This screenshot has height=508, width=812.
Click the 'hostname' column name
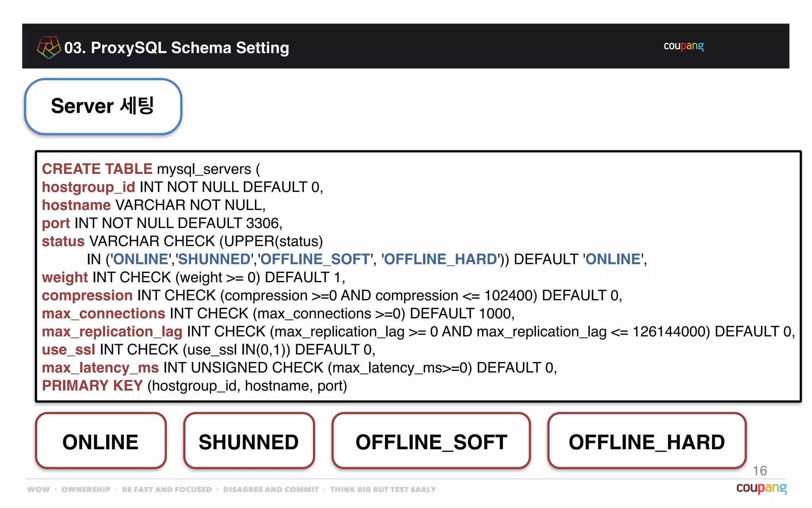click(x=77, y=205)
